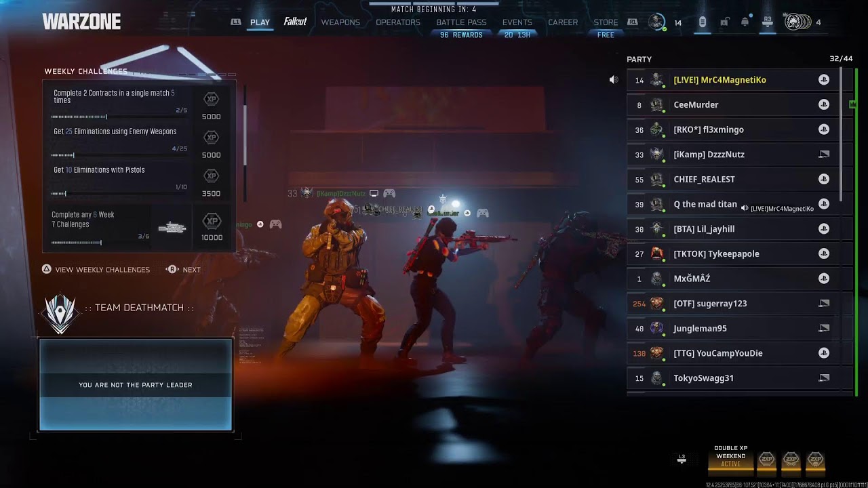
Task: Open the PLAY tab
Action: click(x=260, y=22)
